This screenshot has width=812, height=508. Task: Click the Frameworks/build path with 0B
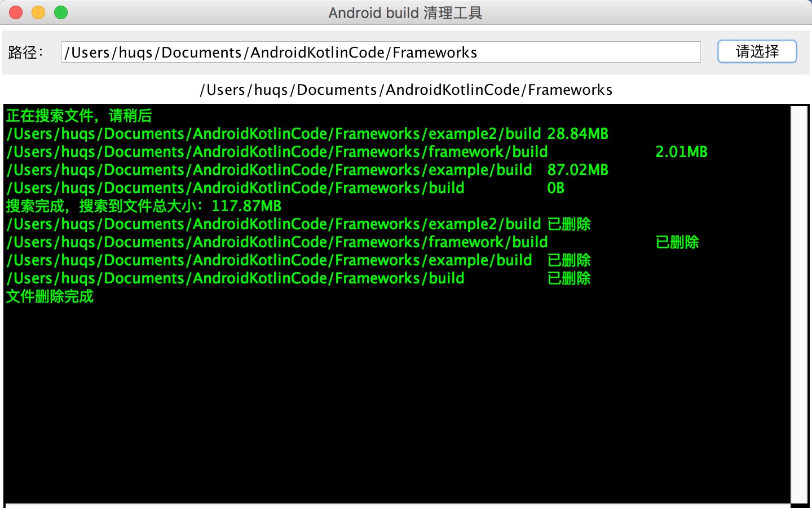click(x=235, y=188)
